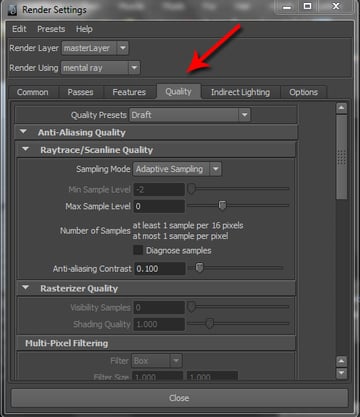Open the Filter Box dropdown
The width and height of the screenshot is (360, 417).
click(x=157, y=361)
